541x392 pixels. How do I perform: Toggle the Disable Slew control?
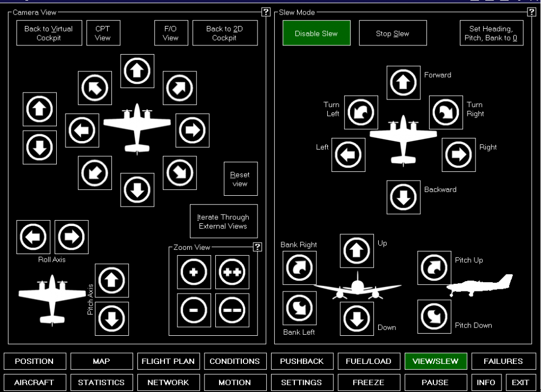[x=316, y=33]
